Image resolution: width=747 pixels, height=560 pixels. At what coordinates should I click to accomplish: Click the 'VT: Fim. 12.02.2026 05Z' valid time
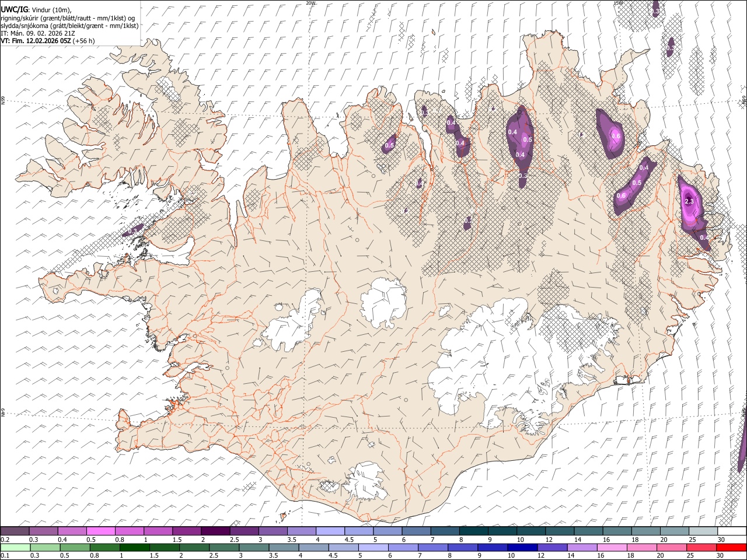[x=36, y=41]
